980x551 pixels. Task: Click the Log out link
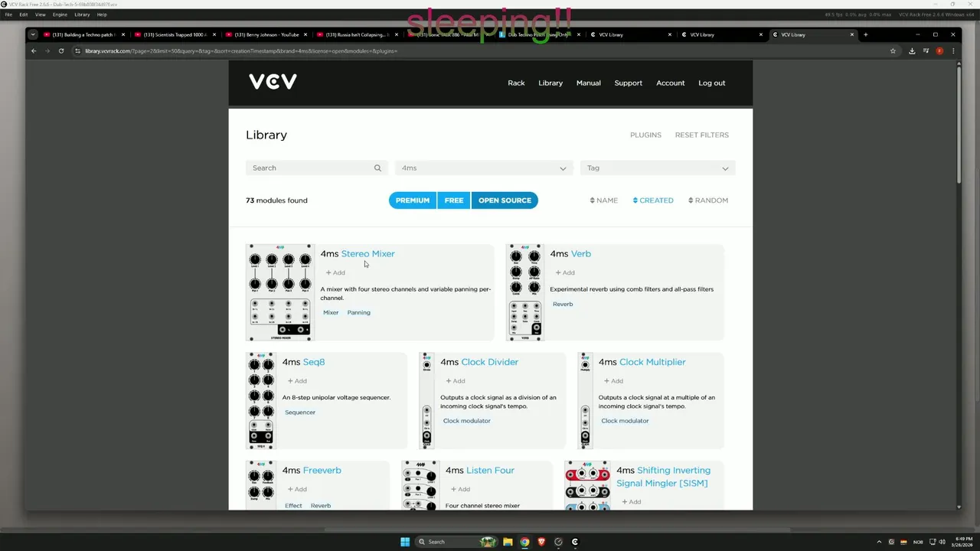pyautogui.click(x=711, y=83)
